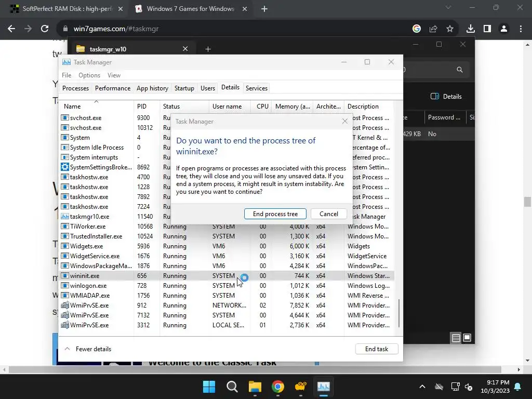This screenshot has width=532, height=399.
Task: Open the Options menu in Task Manager
Action: [89, 75]
